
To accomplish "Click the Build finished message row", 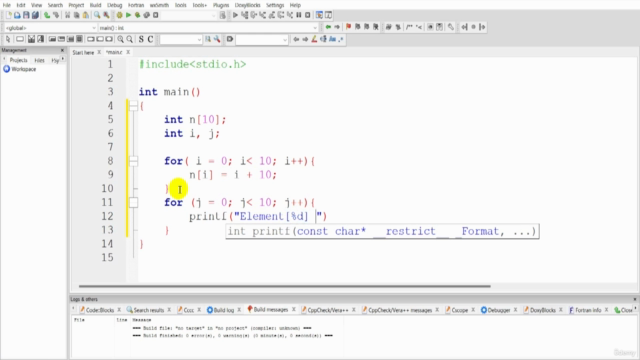I will (233, 336).
